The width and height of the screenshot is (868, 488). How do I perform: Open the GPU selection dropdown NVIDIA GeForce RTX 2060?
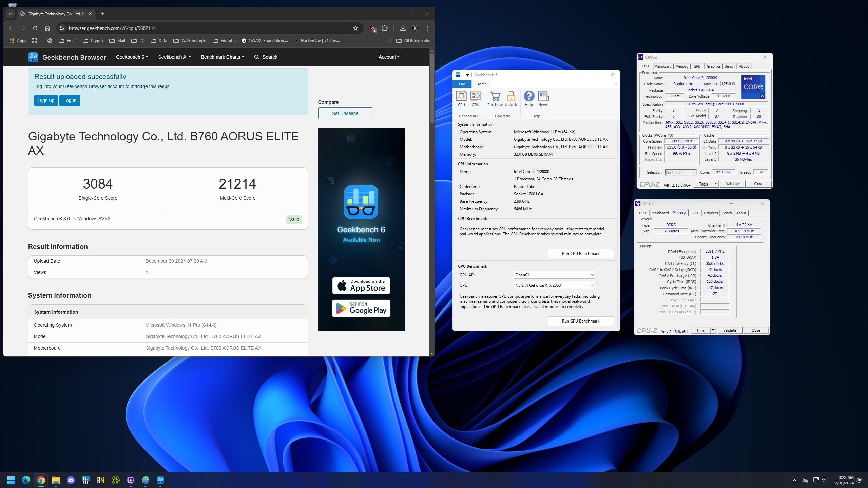coord(554,285)
